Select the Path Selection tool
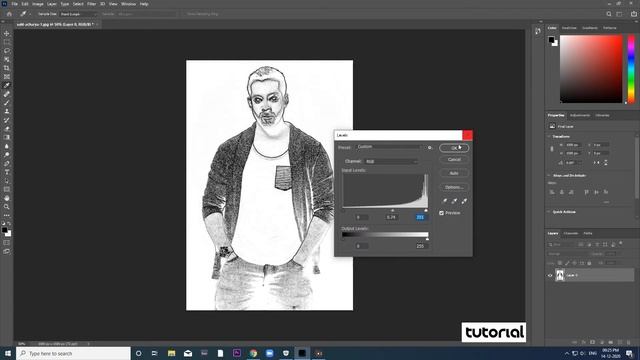The image size is (640, 360). [7, 180]
